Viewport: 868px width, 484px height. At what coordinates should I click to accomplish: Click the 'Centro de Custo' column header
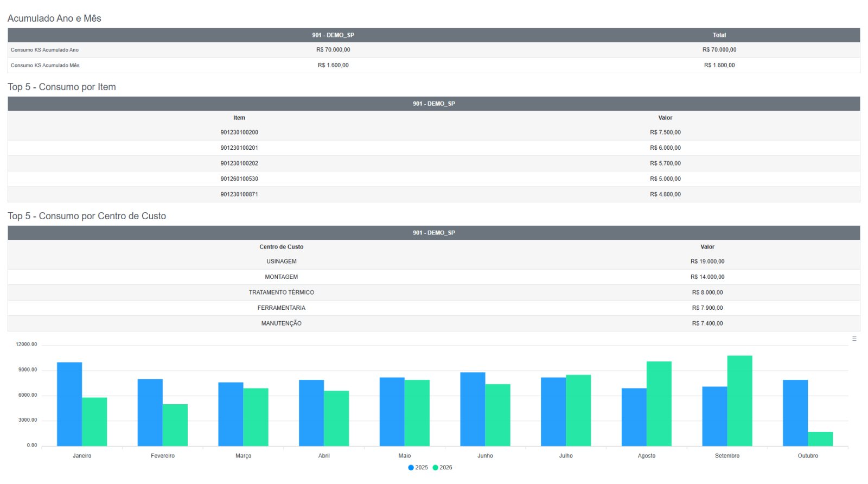pyautogui.click(x=282, y=247)
